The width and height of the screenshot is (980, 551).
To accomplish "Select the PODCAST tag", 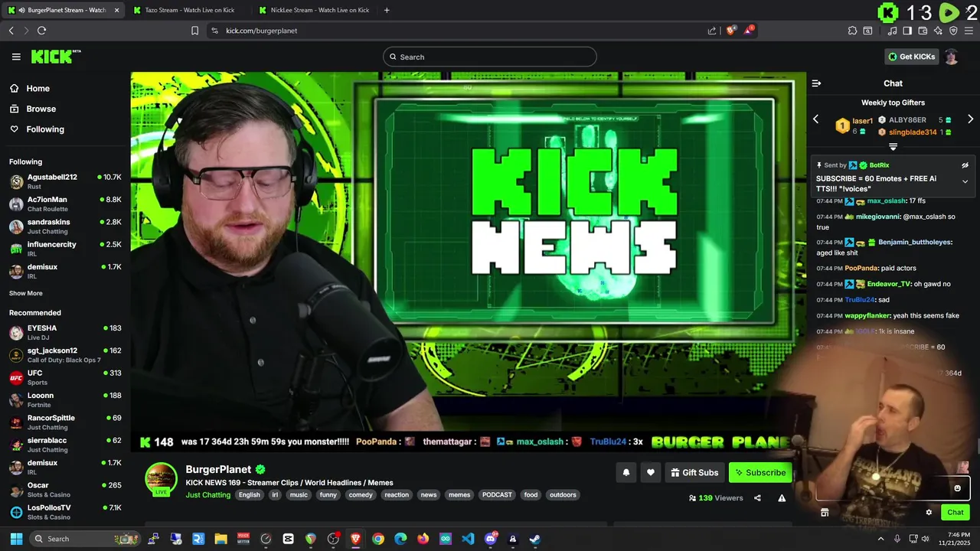I will 497,495.
